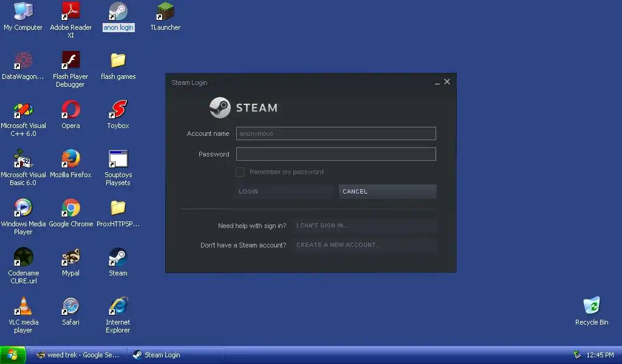Viewport: 622px width, 364px height.
Task: Select the Safari browser icon
Action: [x=70, y=306]
